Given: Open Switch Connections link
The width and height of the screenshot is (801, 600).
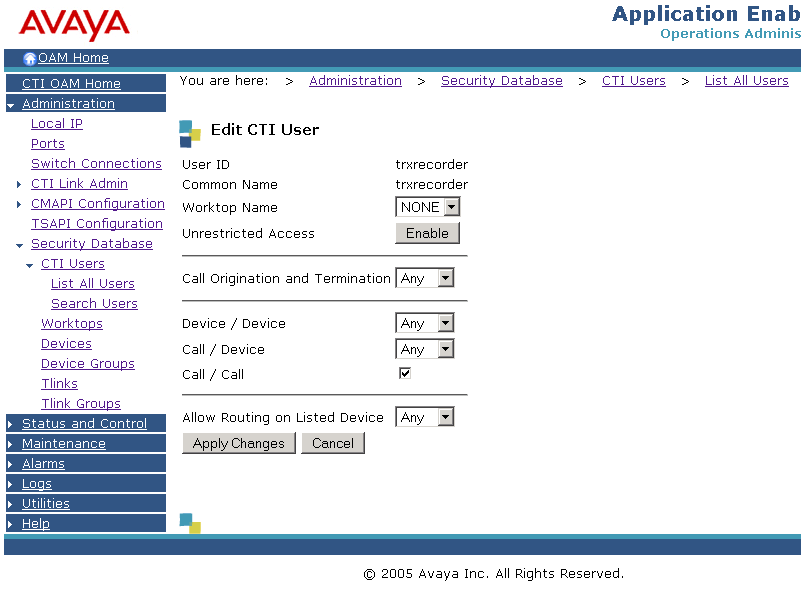Looking at the screenshot, I should [x=96, y=163].
